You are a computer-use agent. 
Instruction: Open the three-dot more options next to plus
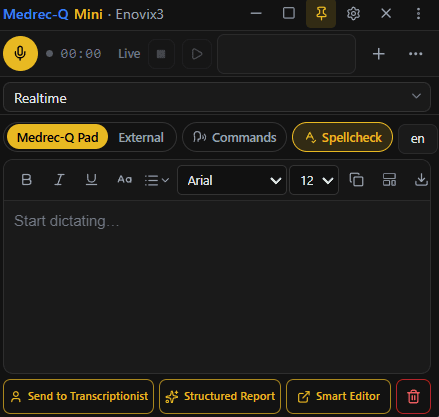tap(416, 54)
